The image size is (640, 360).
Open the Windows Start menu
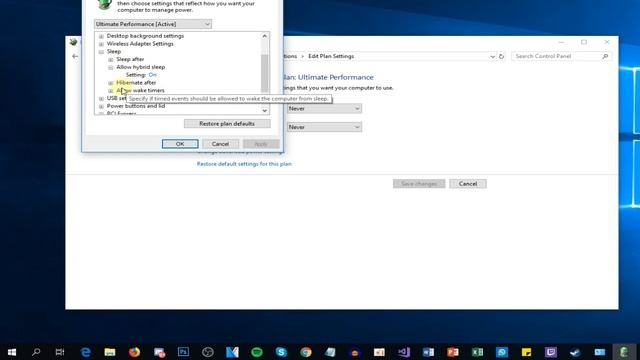pos(12,352)
